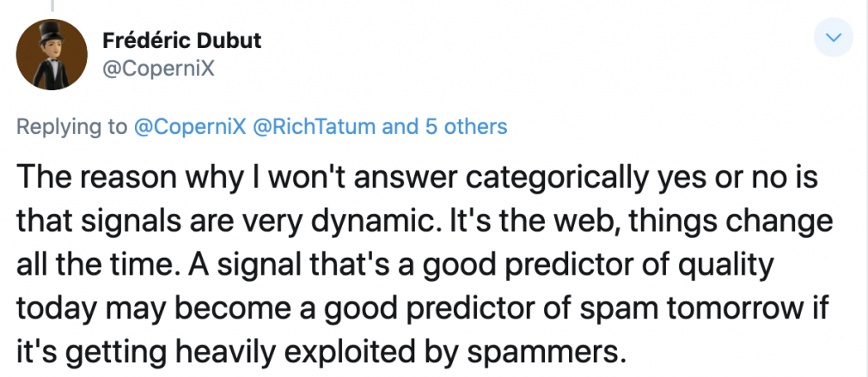Visit the Frédéric Dubut display name
868x377 pixels.
click(181, 41)
